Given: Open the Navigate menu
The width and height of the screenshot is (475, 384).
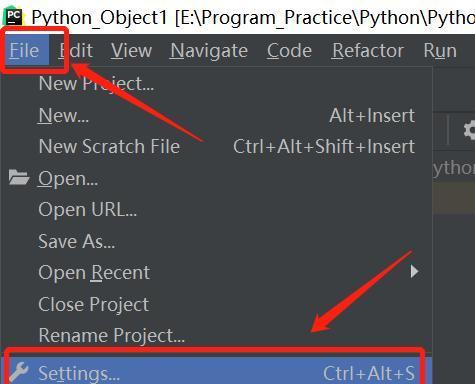Looking at the screenshot, I should 209,51.
